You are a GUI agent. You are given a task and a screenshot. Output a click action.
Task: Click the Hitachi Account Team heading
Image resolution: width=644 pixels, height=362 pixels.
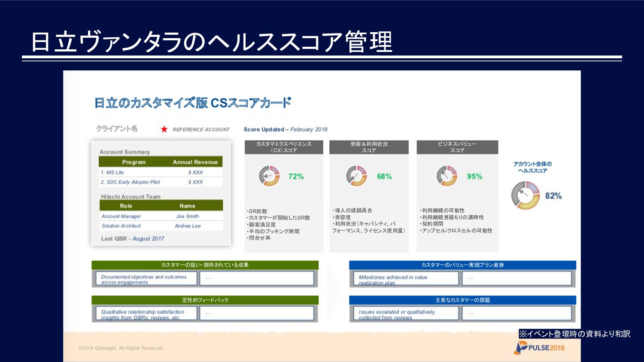131,197
